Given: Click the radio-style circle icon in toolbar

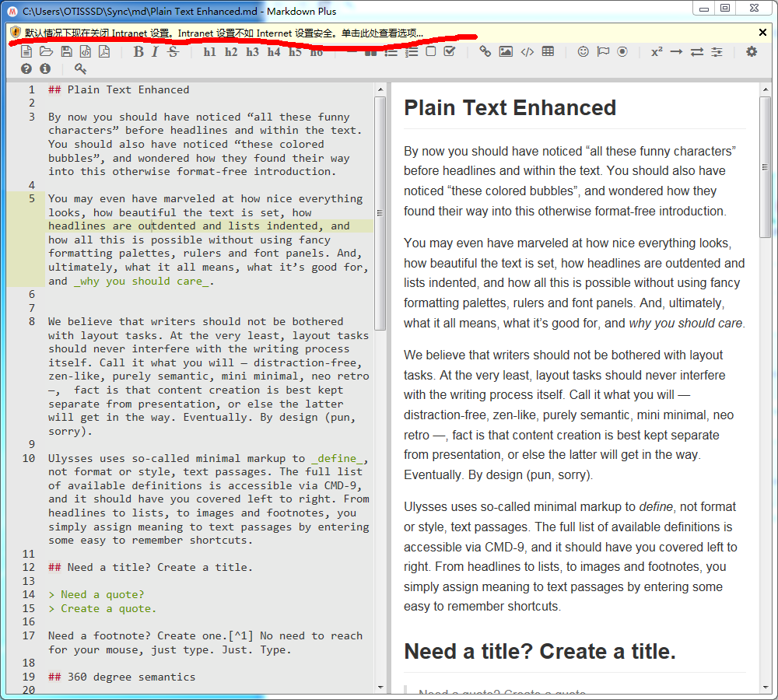Looking at the screenshot, I should pyautogui.click(x=622, y=52).
